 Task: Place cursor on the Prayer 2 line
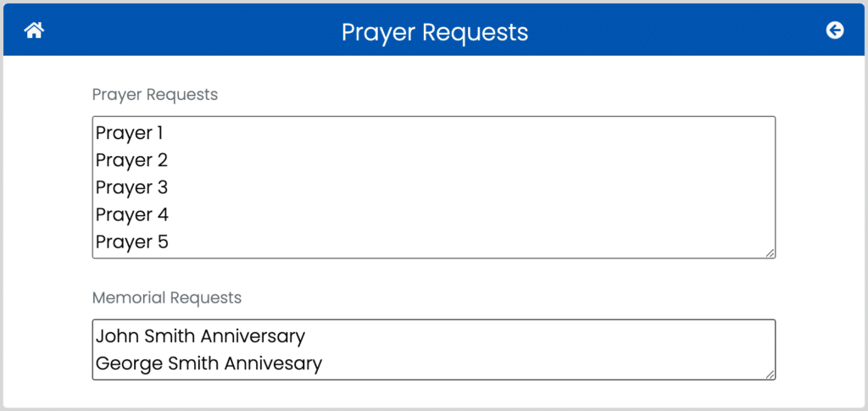click(x=131, y=160)
